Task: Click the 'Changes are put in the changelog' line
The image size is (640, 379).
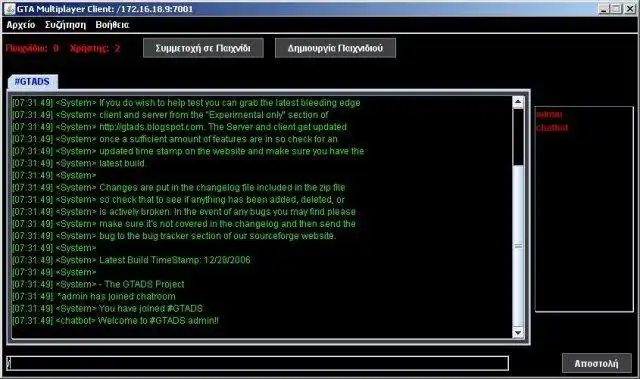Action: (x=178, y=187)
